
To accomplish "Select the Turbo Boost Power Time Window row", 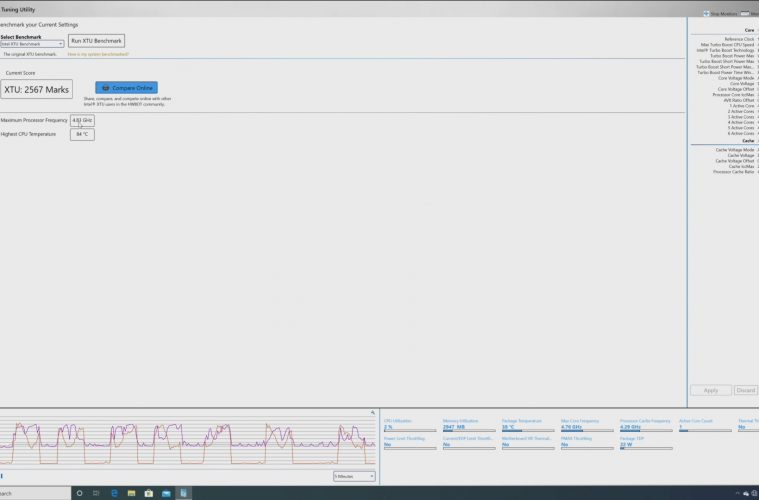I will [x=725, y=73].
